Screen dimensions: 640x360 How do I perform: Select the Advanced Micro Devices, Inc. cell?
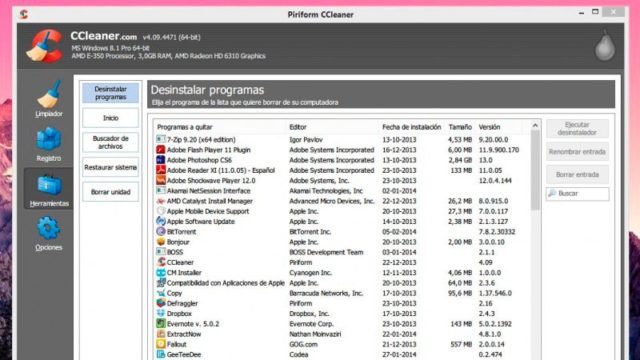click(x=332, y=201)
